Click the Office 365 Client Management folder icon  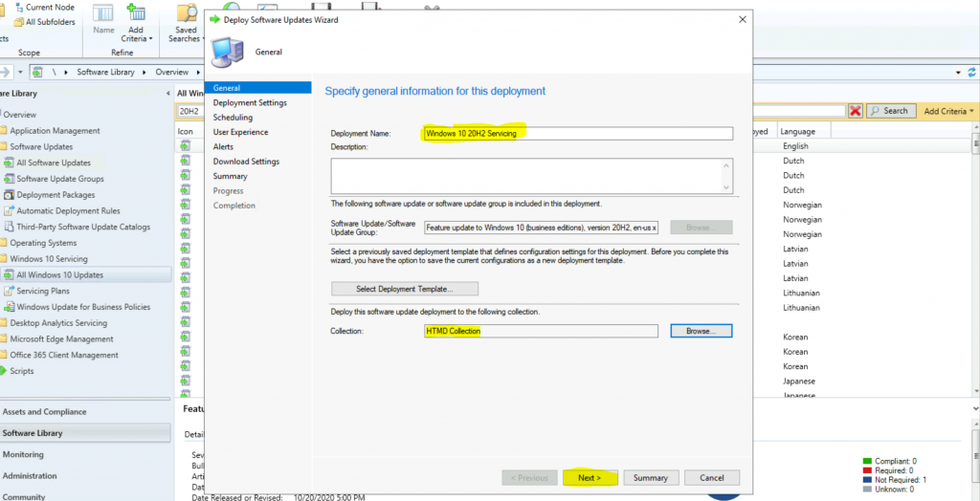point(3,355)
